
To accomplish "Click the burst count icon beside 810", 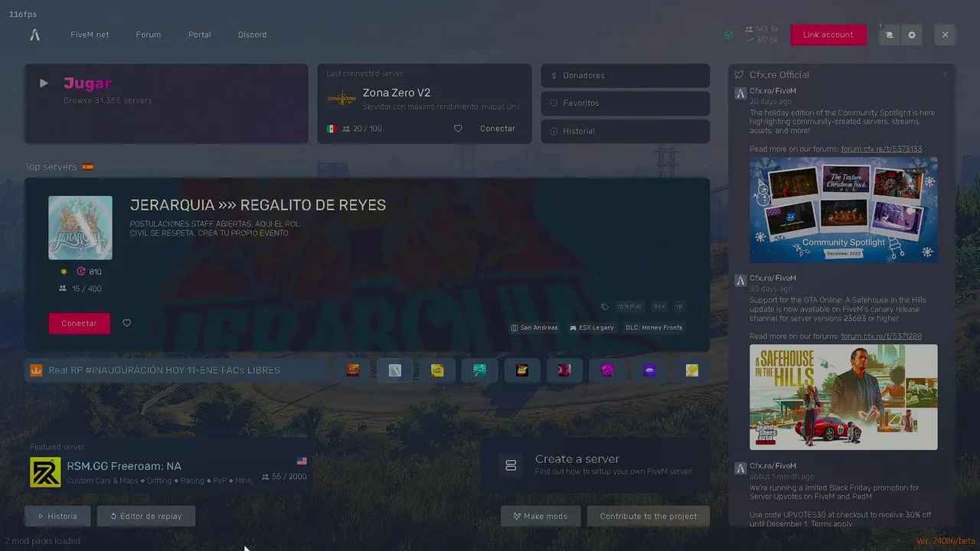I will tap(81, 272).
